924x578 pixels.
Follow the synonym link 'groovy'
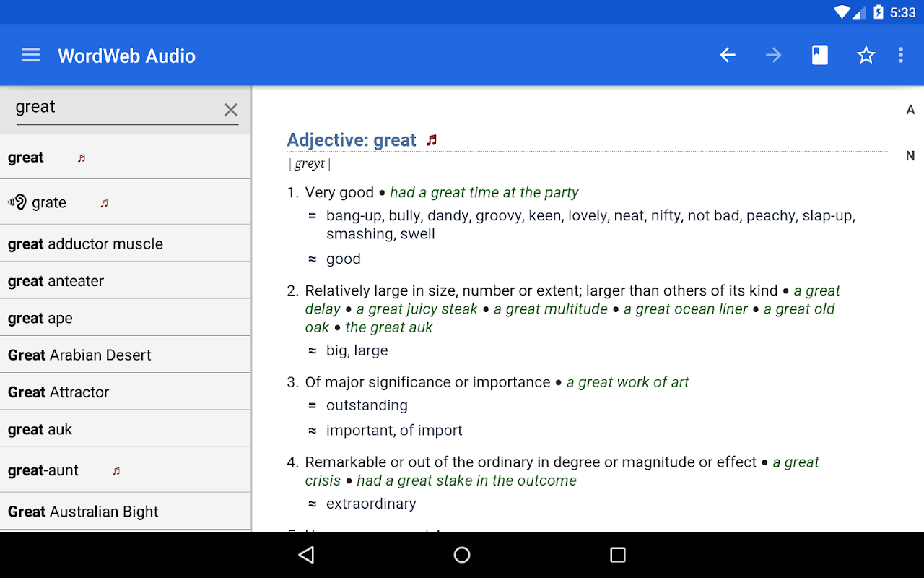(x=498, y=216)
